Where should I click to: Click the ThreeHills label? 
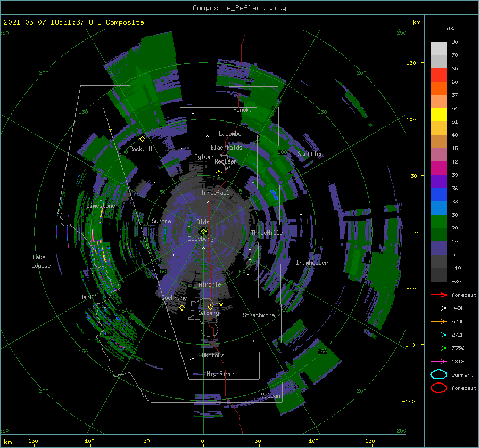coord(267,233)
